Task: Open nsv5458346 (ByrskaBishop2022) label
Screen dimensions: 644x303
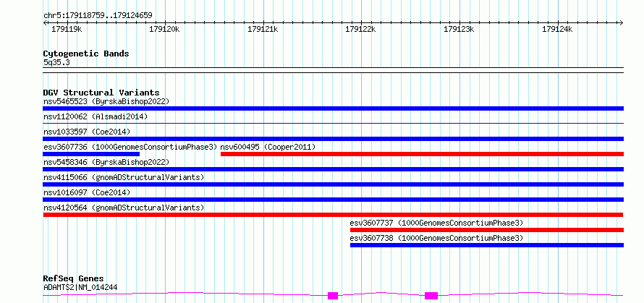Action: point(106,162)
